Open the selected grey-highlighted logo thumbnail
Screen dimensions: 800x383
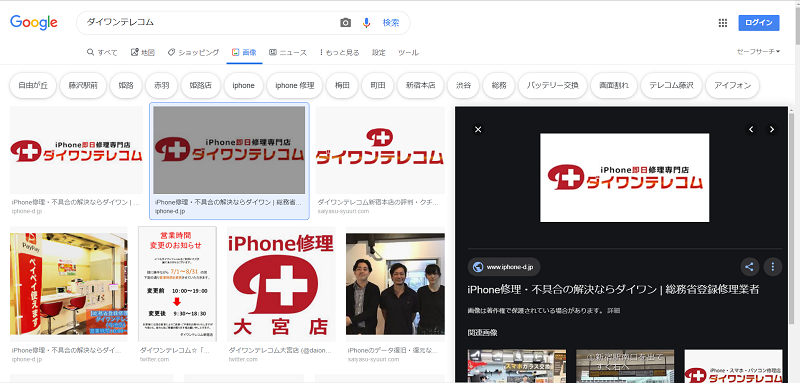pyautogui.click(x=229, y=150)
